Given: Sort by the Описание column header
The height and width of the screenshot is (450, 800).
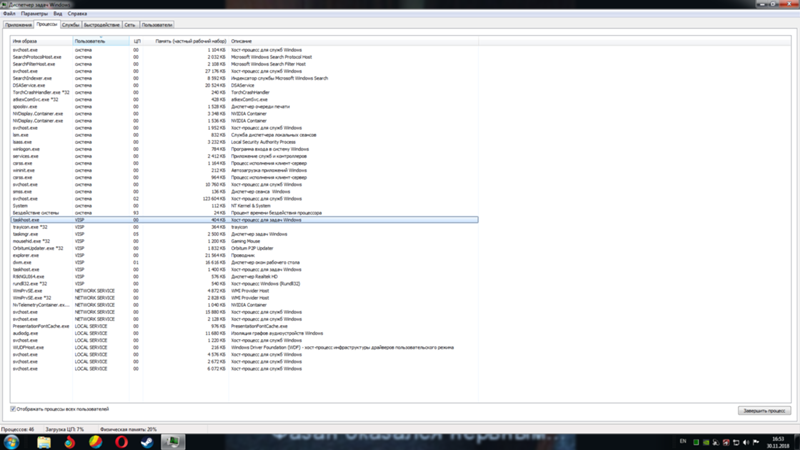Looking at the screenshot, I should pos(354,41).
